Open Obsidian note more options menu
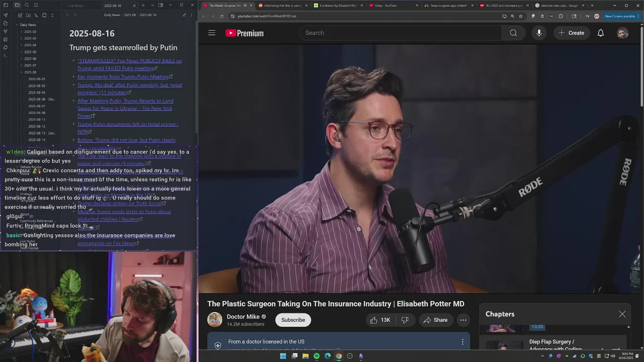The height and width of the screenshot is (362, 644). 192,15
